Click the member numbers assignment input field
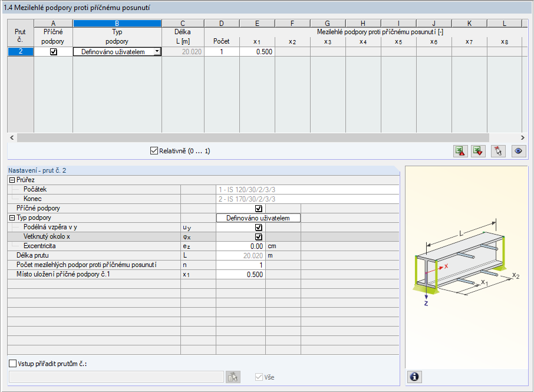This screenshot has width=534, height=392. point(116,377)
